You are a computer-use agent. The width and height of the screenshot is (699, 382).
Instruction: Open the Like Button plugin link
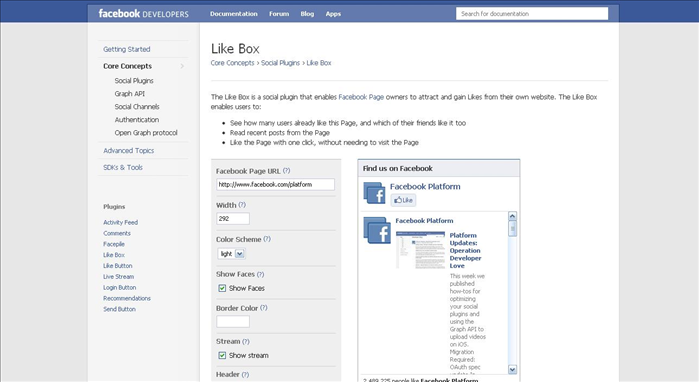coord(118,266)
